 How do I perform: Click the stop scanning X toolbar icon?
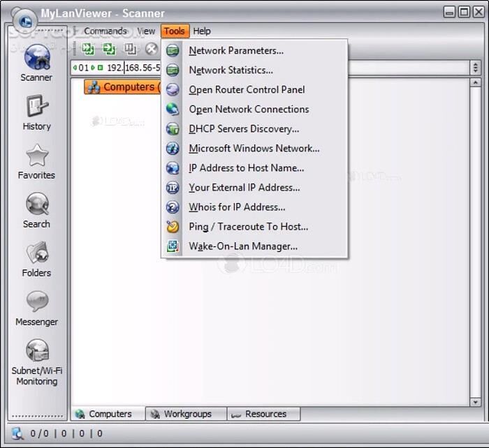pos(152,49)
